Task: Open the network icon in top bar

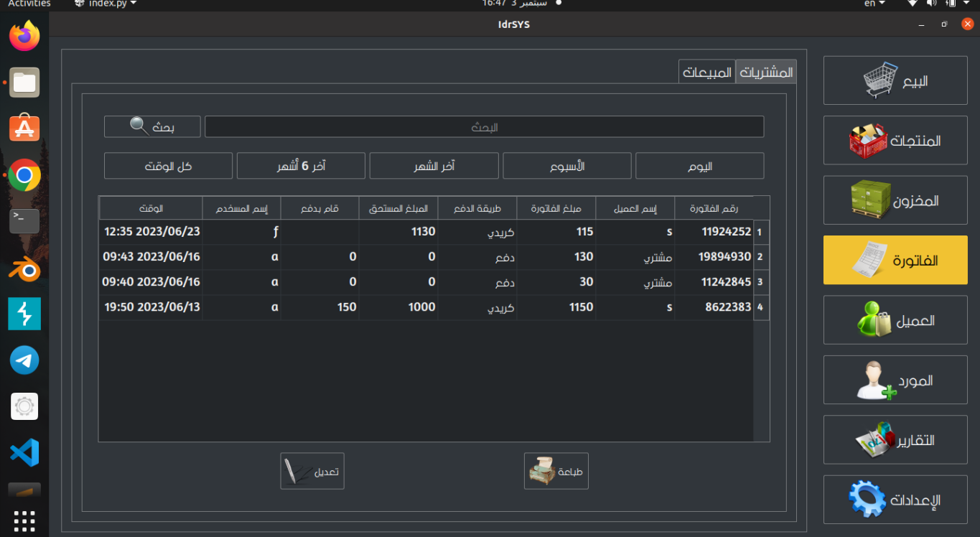Action: [913, 4]
